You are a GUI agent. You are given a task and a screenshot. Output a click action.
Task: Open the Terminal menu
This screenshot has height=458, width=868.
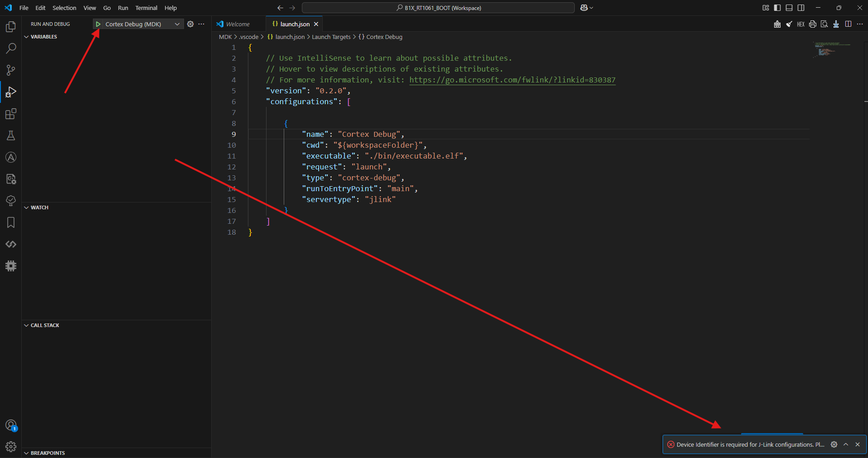click(146, 8)
